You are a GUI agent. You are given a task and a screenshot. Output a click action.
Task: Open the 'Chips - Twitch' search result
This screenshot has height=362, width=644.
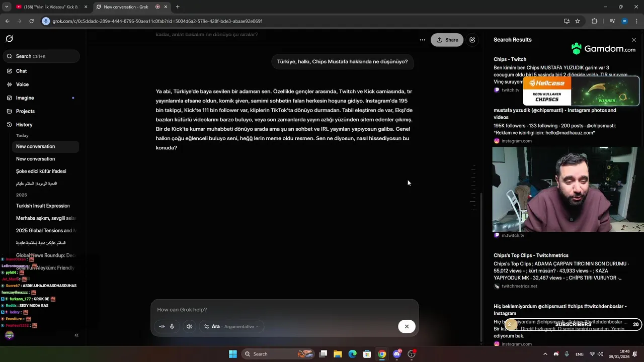point(510,59)
